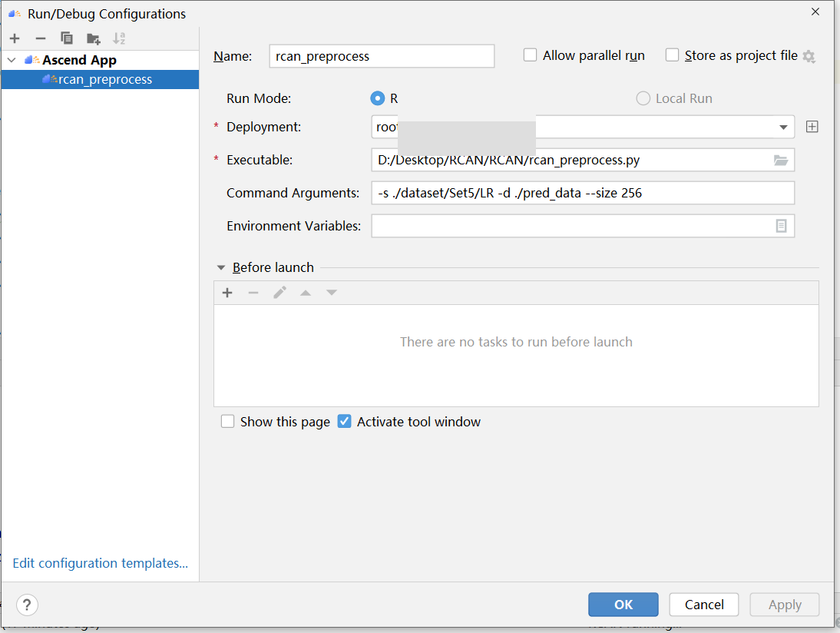Viewport: 840px width, 633px height.
Task: Copy the selected configuration
Action: pyautogui.click(x=67, y=38)
